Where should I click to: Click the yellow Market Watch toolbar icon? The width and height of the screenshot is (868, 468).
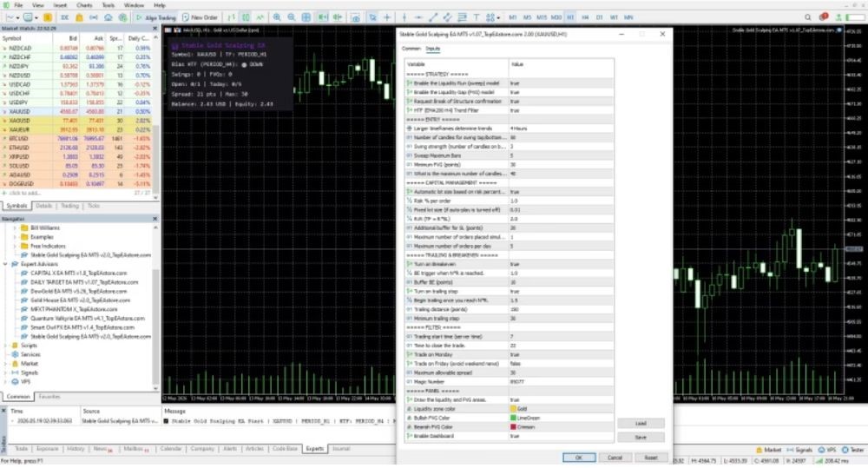click(48, 17)
